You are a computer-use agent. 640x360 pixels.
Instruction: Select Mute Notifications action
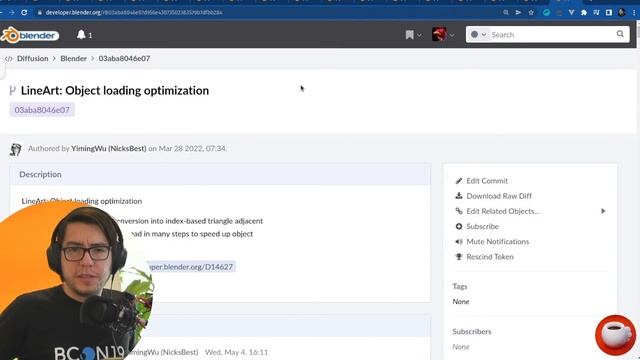point(498,242)
